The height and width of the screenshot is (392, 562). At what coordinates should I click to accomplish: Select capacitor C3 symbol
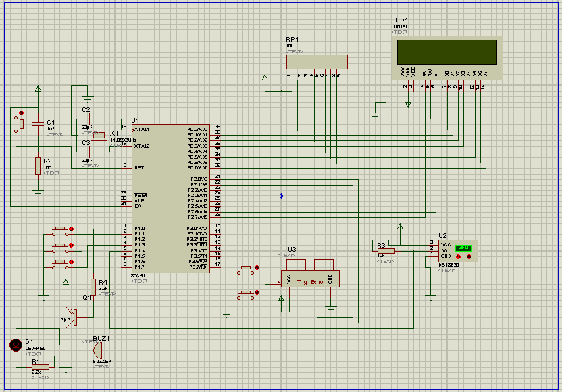[86, 152]
